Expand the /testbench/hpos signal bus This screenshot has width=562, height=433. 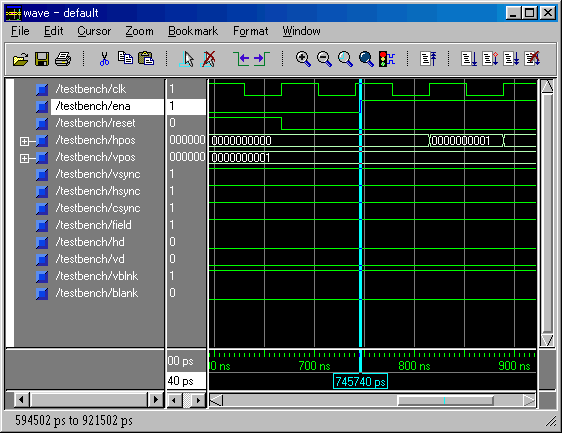24,141
